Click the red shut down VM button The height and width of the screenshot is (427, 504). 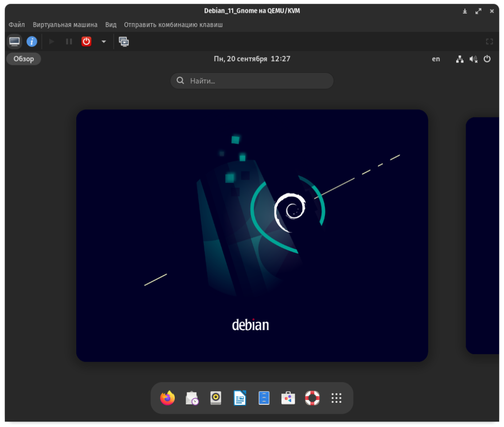tap(86, 42)
